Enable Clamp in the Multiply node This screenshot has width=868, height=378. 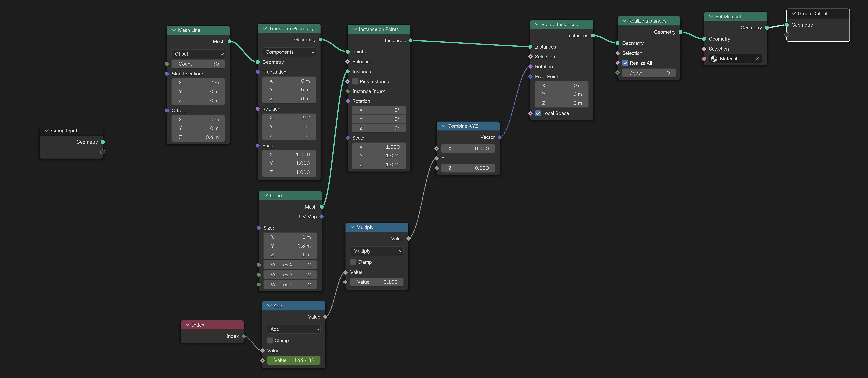point(353,262)
